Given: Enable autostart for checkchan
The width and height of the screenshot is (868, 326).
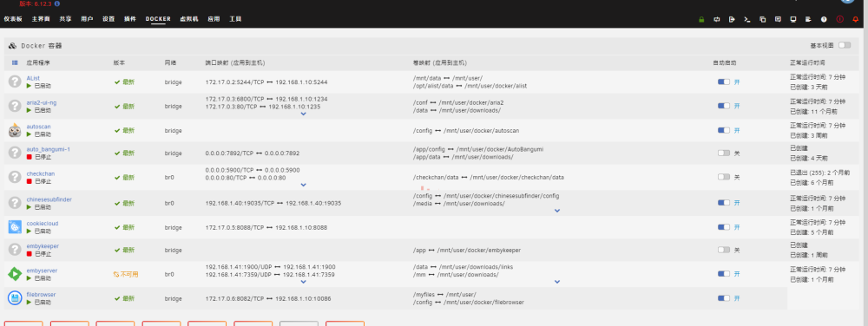Looking at the screenshot, I should click(x=724, y=177).
